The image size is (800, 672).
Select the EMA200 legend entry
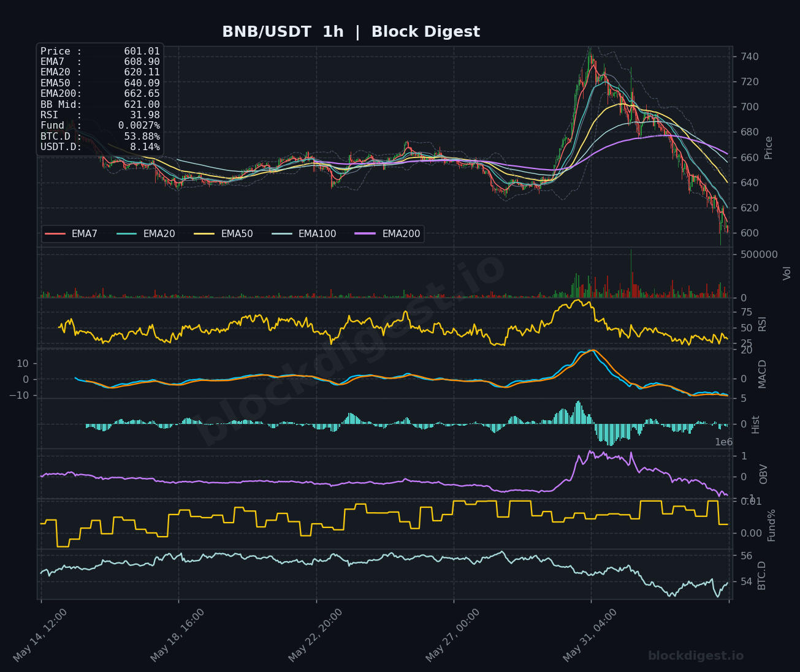(x=387, y=234)
